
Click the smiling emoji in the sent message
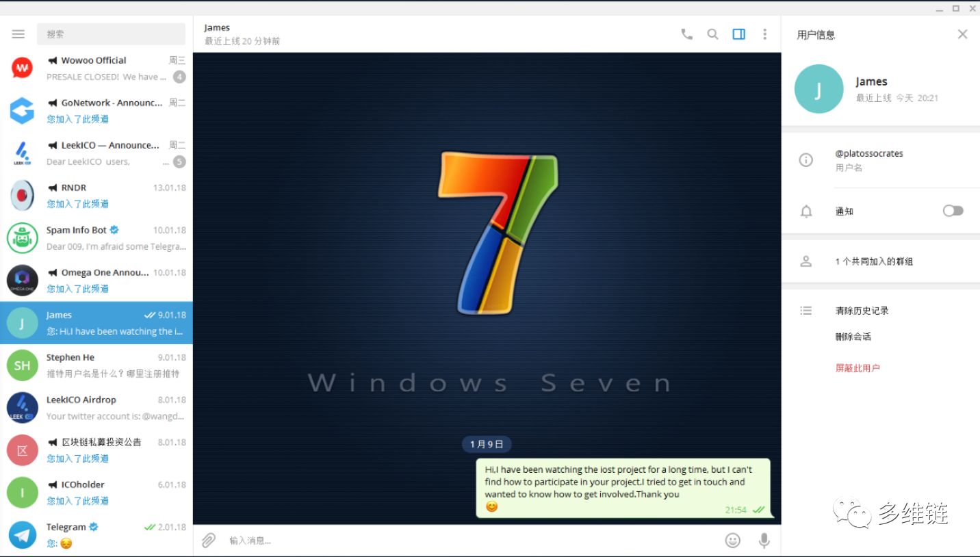pos(491,506)
